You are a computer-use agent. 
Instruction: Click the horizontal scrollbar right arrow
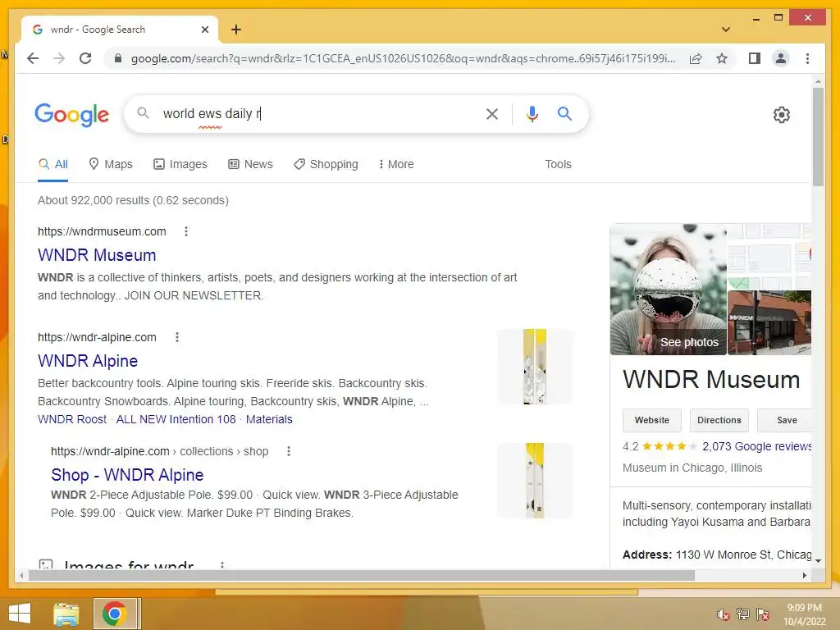coord(804,575)
